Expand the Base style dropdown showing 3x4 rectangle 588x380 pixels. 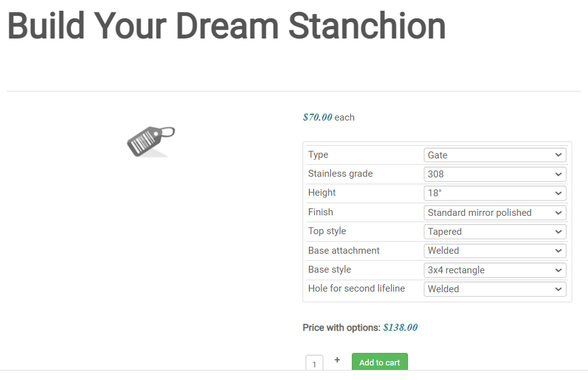click(x=495, y=270)
